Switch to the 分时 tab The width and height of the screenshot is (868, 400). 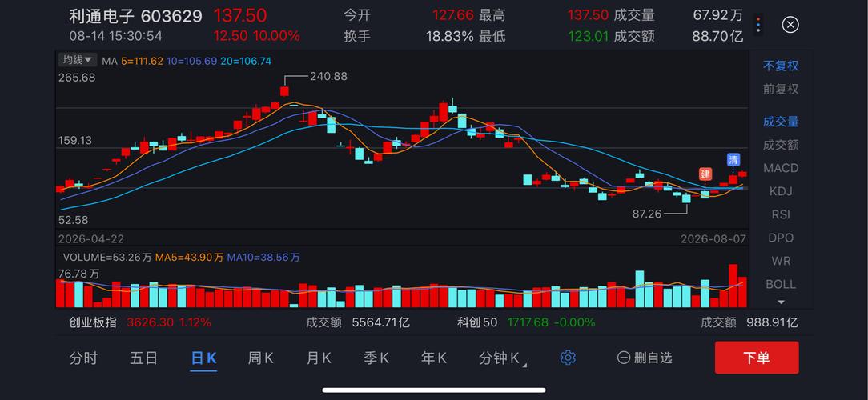(x=83, y=358)
